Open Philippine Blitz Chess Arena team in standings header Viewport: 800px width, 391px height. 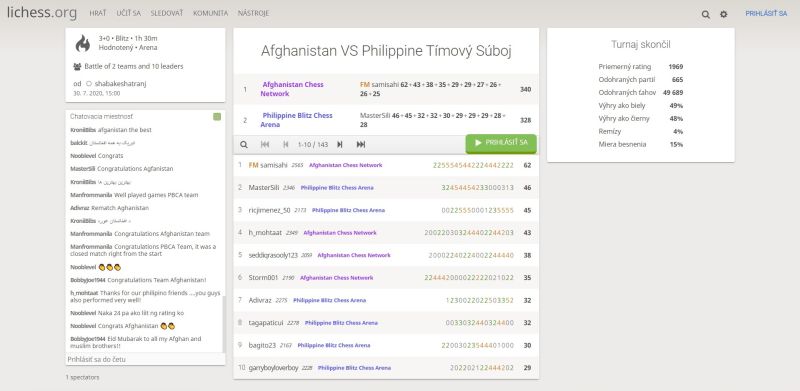pyautogui.click(x=296, y=120)
